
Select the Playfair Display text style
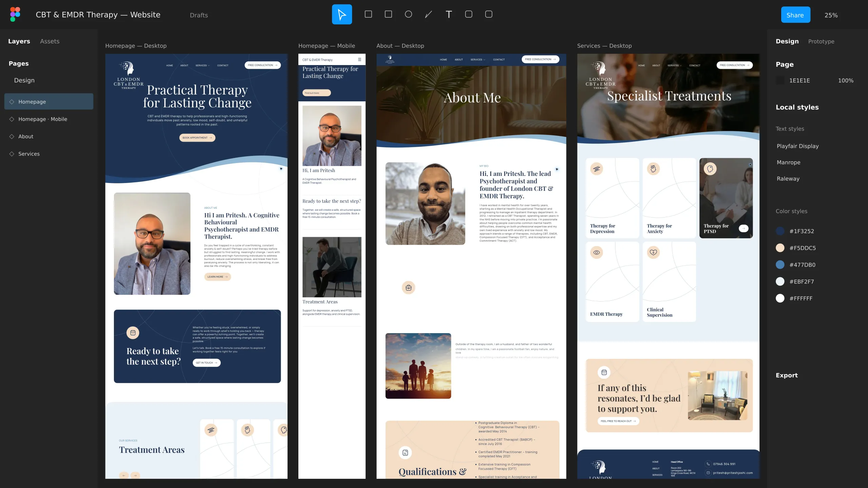797,146
